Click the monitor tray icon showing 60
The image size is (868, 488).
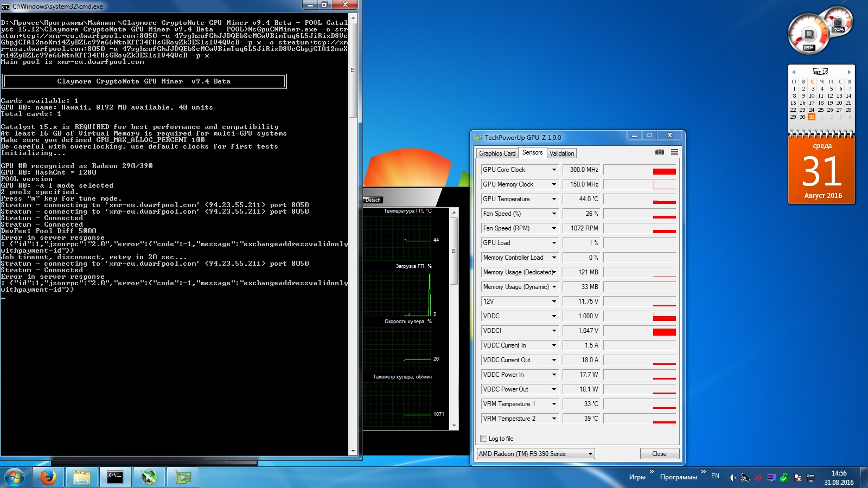pyautogui.click(x=771, y=478)
